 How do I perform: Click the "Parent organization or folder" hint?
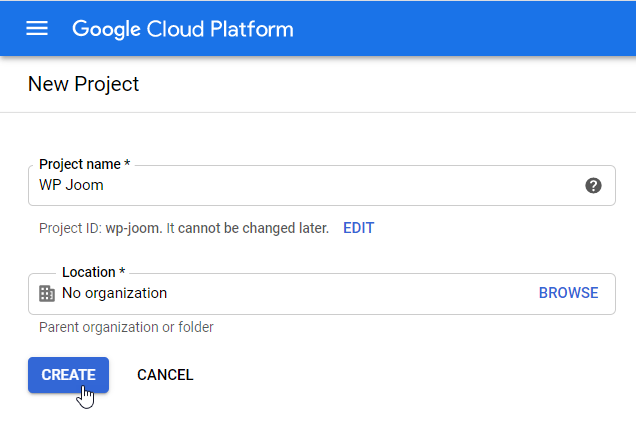(x=126, y=327)
